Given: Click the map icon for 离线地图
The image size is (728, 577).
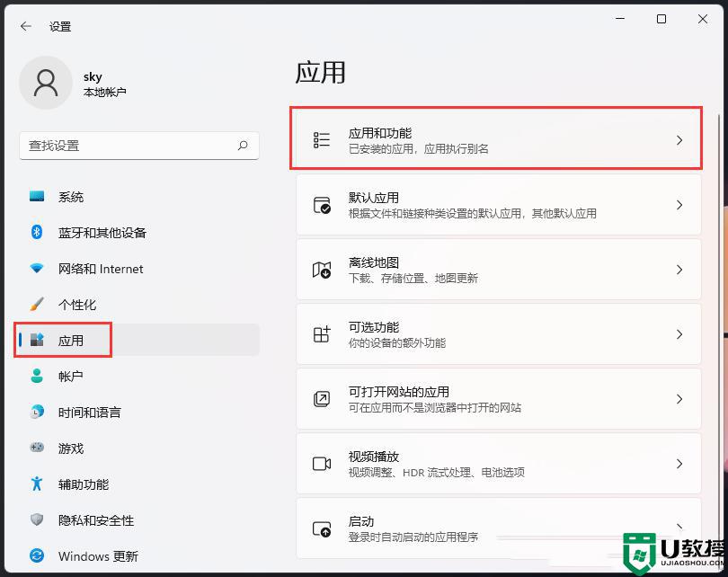Looking at the screenshot, I should 322,270.
